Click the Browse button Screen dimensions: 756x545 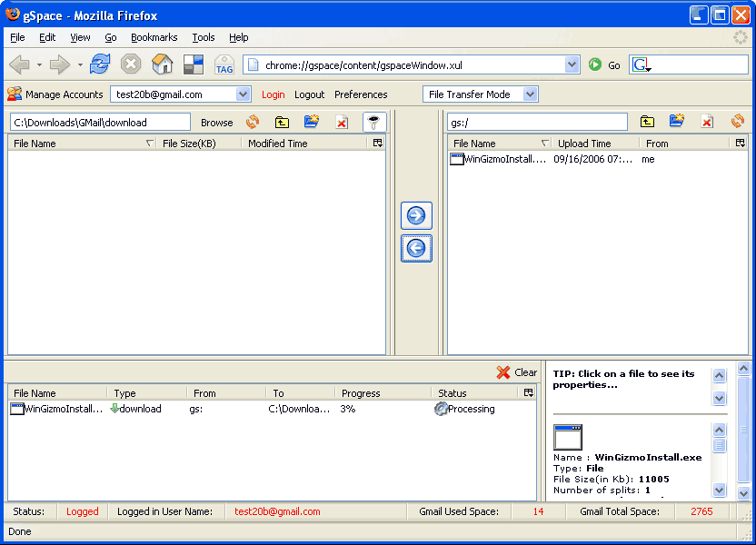pos(217,123)
